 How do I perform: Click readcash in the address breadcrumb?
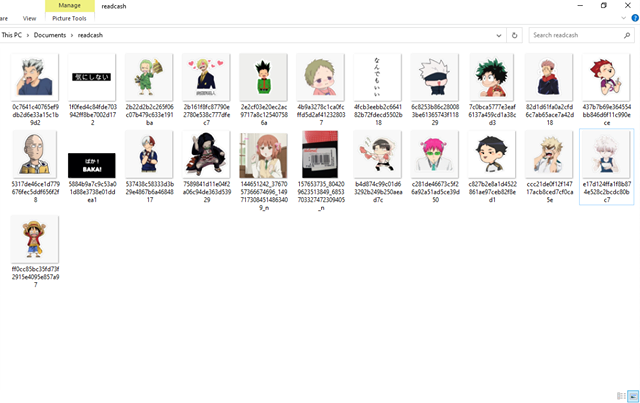pos(90,35)
